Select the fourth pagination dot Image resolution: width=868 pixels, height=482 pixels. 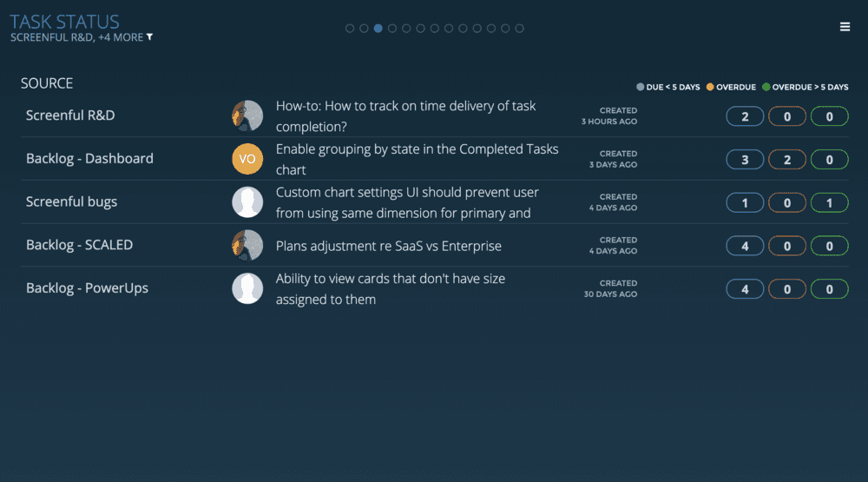point(392,29)
